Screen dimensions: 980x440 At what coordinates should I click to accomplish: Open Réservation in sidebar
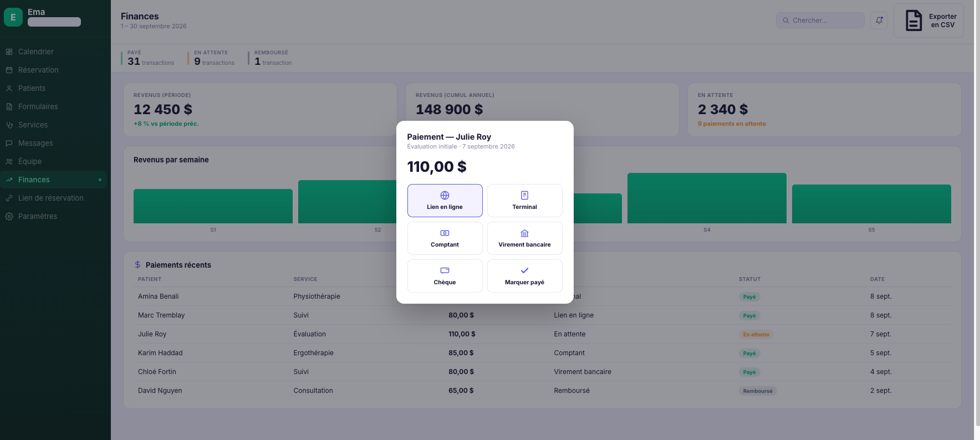53,70
